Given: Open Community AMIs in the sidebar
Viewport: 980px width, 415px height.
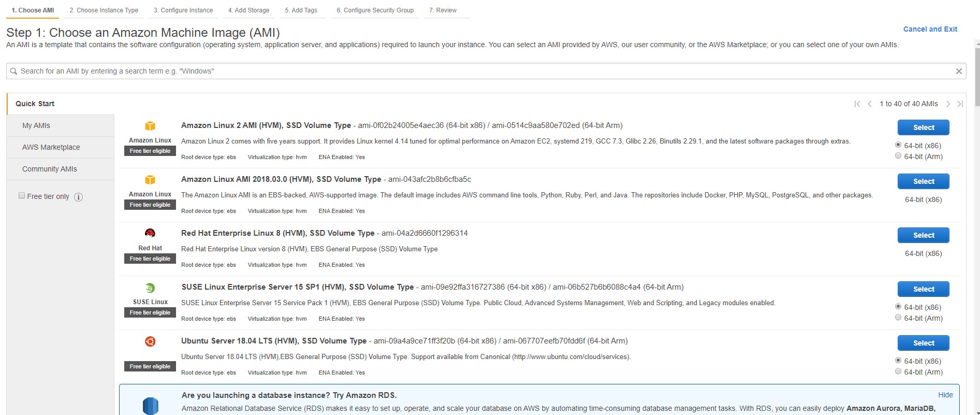Looking at the screenshot, I should [x=60, y=169].
